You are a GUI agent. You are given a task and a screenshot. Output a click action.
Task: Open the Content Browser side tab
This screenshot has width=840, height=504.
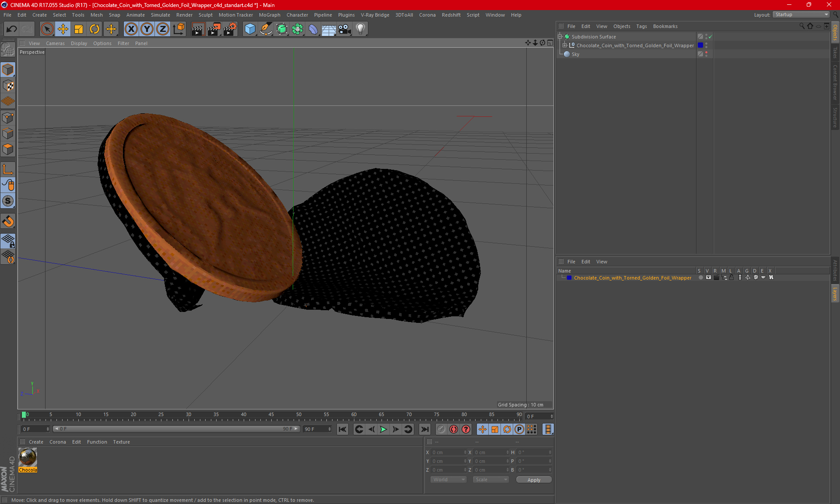tap(835, 82)
